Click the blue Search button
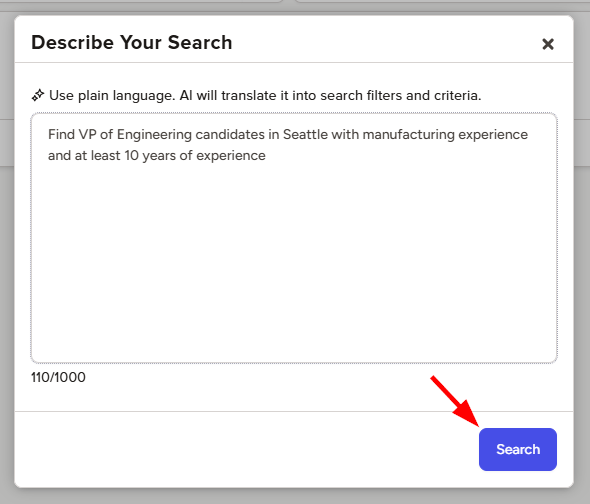 (518, 449)
